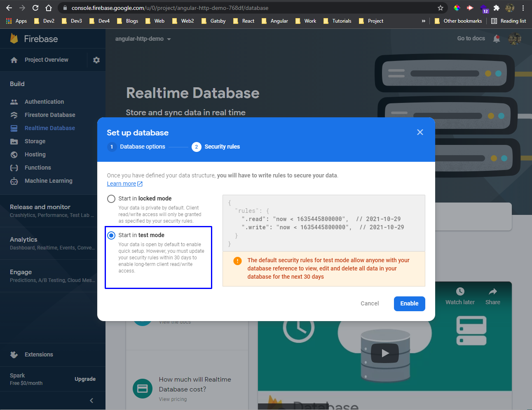532x410 pixels.
Task: Click the site lock icon in address bar
Action: pyautogui.click(x=65, y=8)
